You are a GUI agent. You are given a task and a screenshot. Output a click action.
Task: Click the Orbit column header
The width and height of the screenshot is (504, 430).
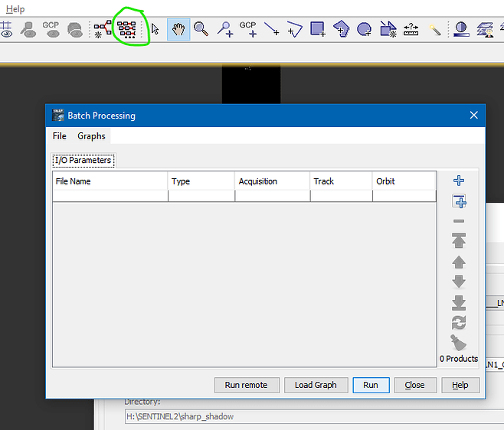404,181
